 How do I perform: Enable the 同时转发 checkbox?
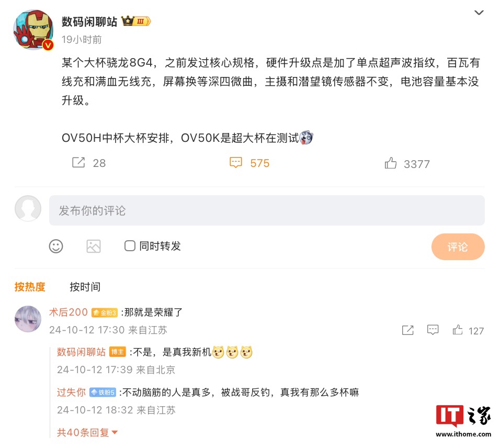tap(130, 246)
